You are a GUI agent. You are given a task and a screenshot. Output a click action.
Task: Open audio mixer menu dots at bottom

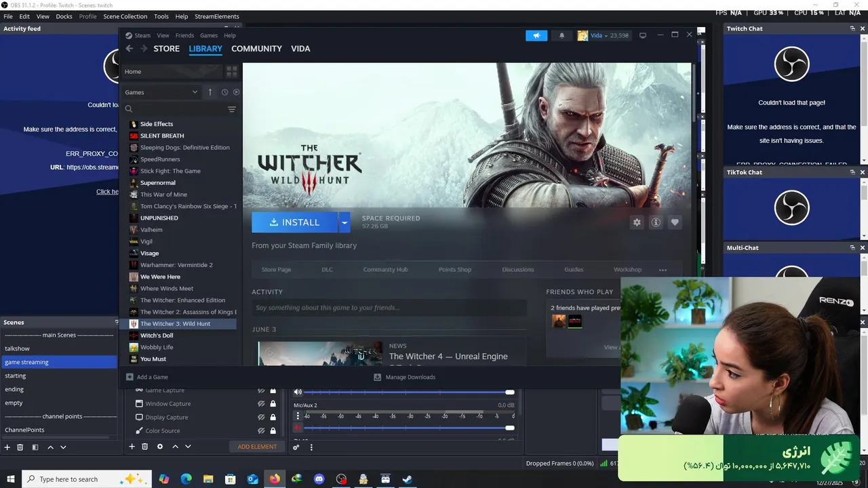(311, 447)
